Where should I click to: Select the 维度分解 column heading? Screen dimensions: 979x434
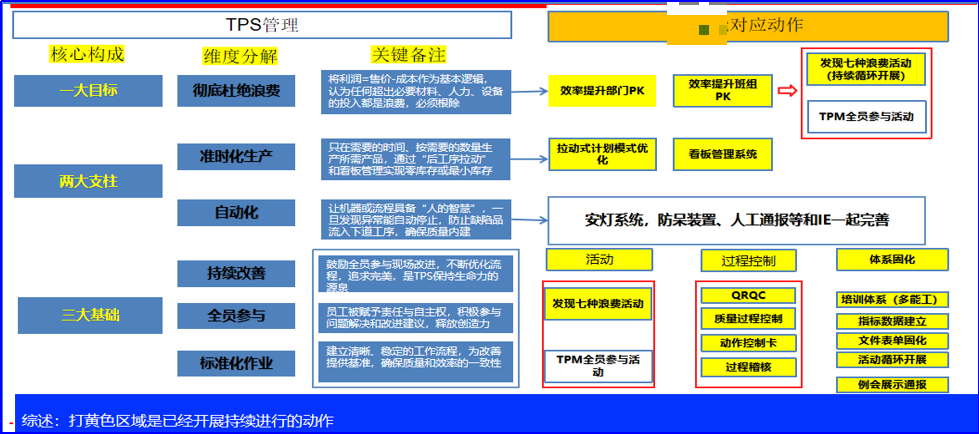[x=240, y=56]
